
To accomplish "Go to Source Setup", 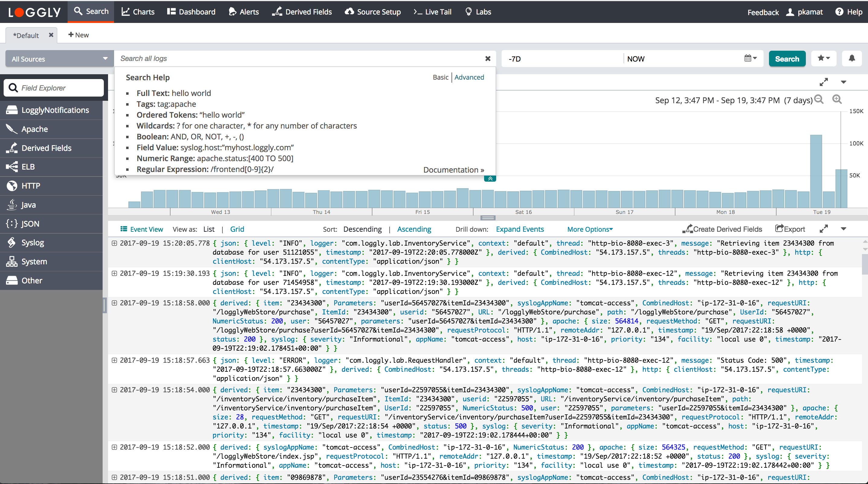I will 372,11.
